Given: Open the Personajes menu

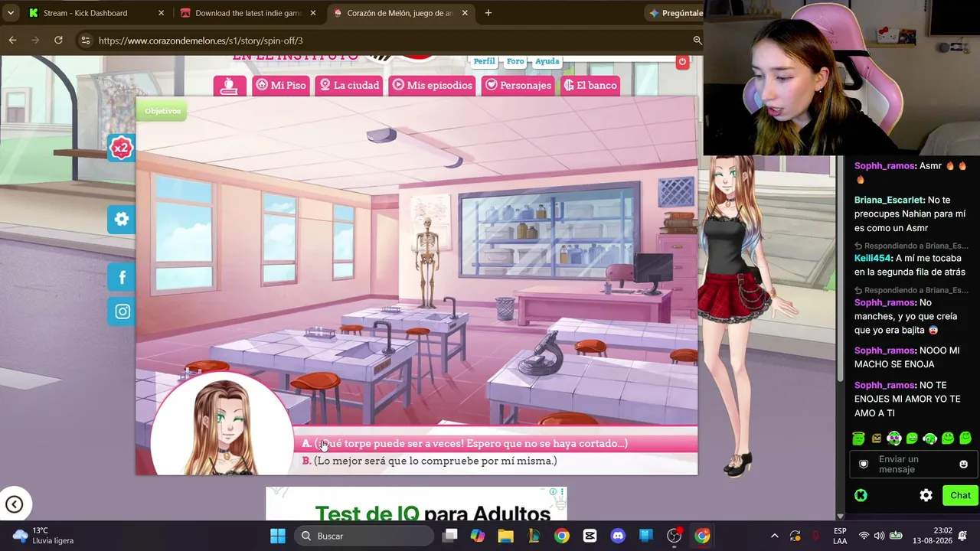Looking at the screenshot, I should point(518,85).
